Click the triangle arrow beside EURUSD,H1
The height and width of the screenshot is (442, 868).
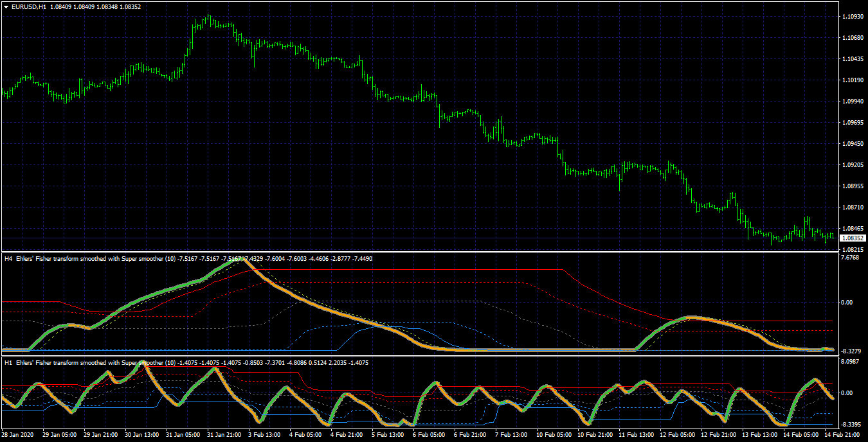[6, 6]
